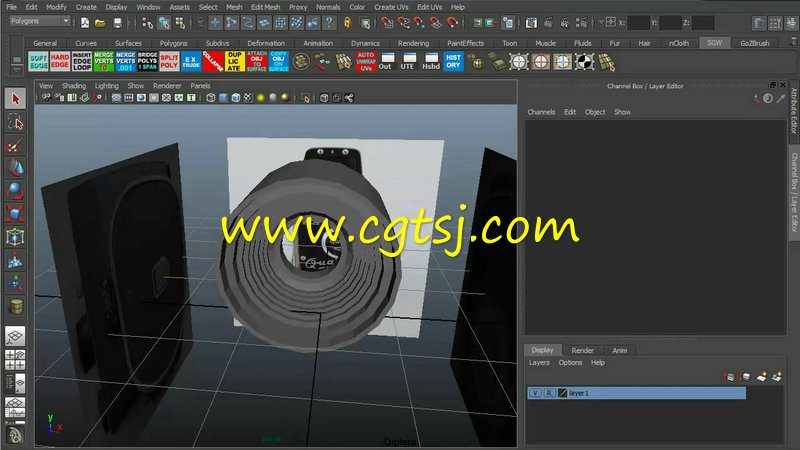
Task: Open the Attribute Editor side tab
Action: [x=794, y=111]
